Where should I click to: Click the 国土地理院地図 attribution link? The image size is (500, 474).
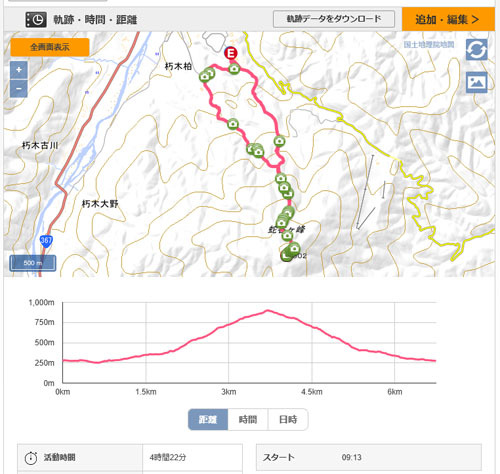[x=429, y=44]
